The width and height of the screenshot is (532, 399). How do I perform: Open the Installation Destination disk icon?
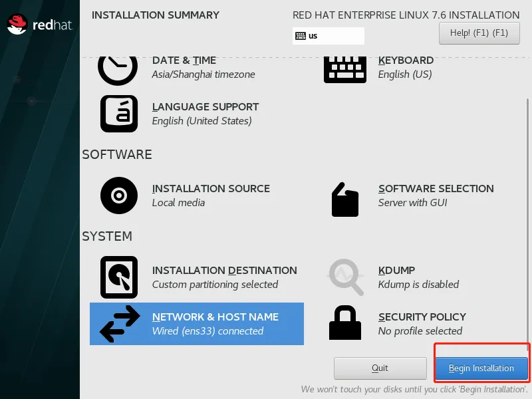pyautogui.click(x=118, y=277)
